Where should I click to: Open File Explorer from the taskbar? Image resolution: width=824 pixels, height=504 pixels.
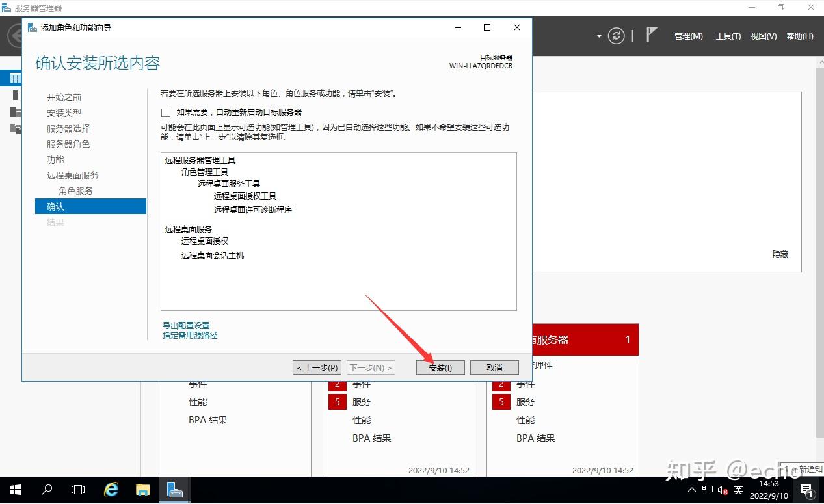[142, 490]
